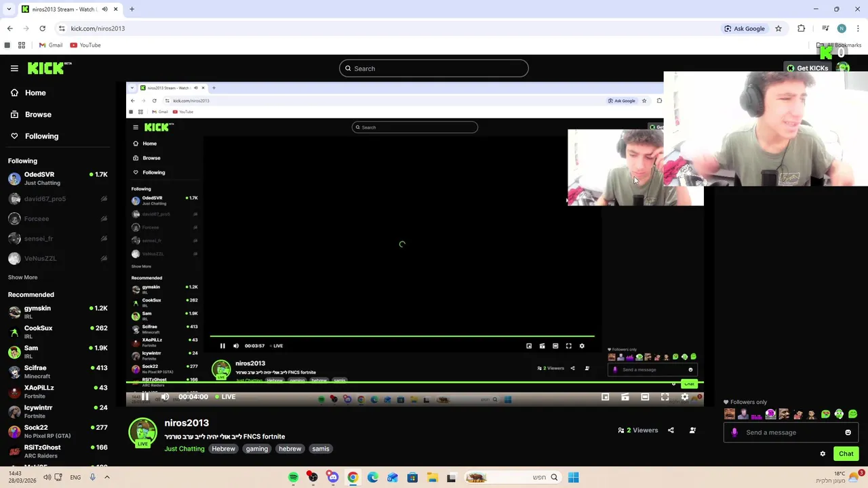
Task: Select the lowercase hebrew tag
Action: click(x=290, y=449)
